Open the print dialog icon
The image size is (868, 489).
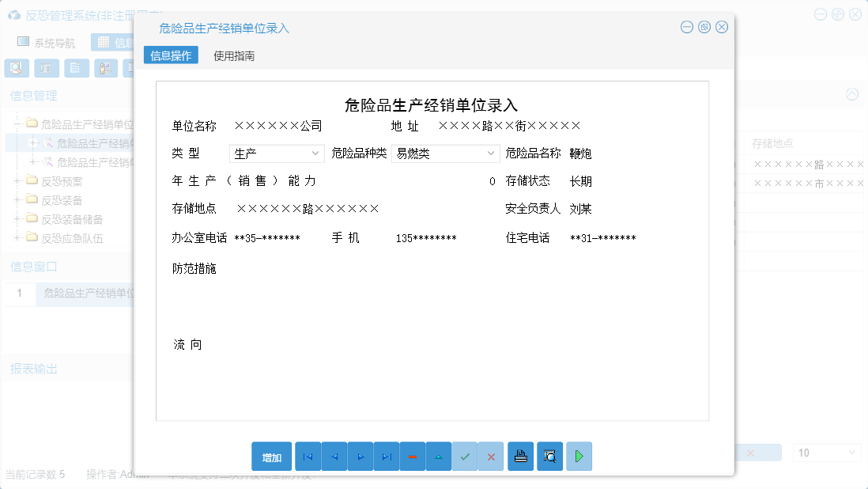click(x=520, y=456)
